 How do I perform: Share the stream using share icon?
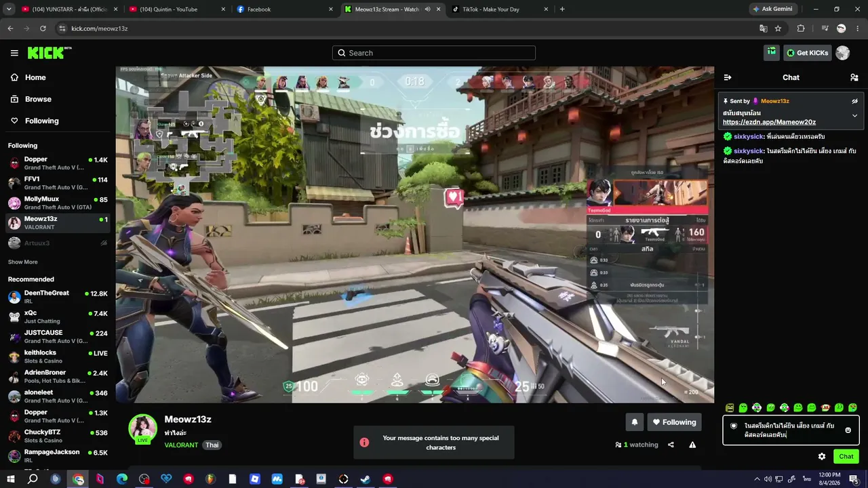coord(671,445)
